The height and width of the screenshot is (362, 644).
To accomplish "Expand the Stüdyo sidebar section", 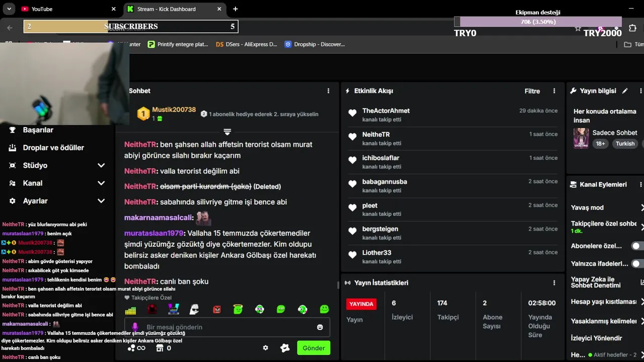I will (x=101, y=165).
